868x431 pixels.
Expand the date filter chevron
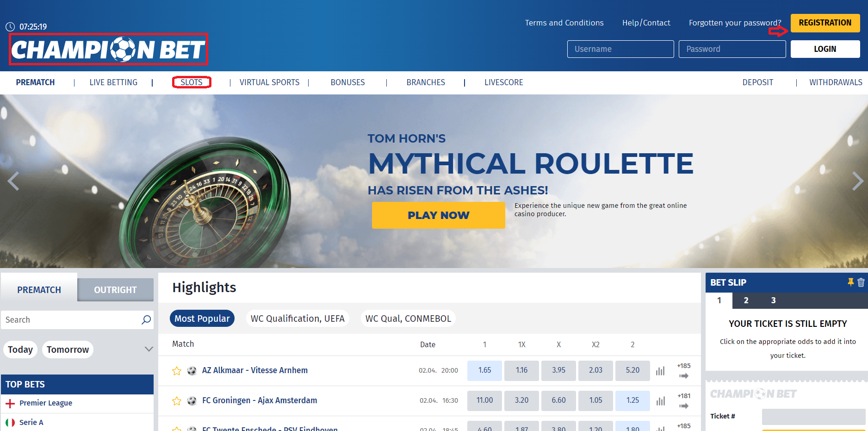pos(149,349)
